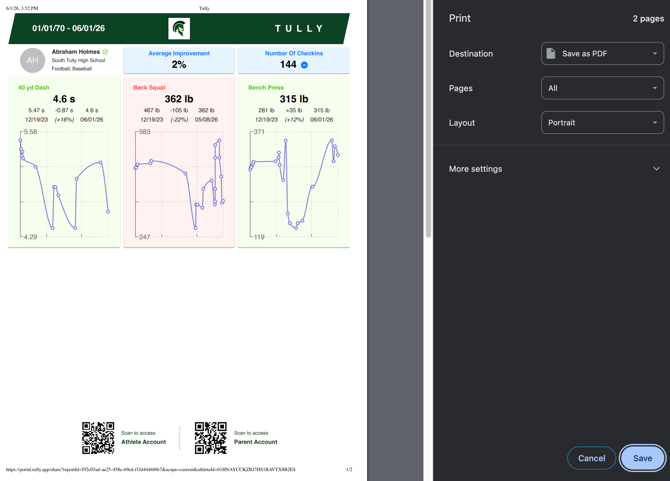Click the 40 yd Dash chart card
The width and height of the screenshot is (670, 481).
tap(64, 162)
